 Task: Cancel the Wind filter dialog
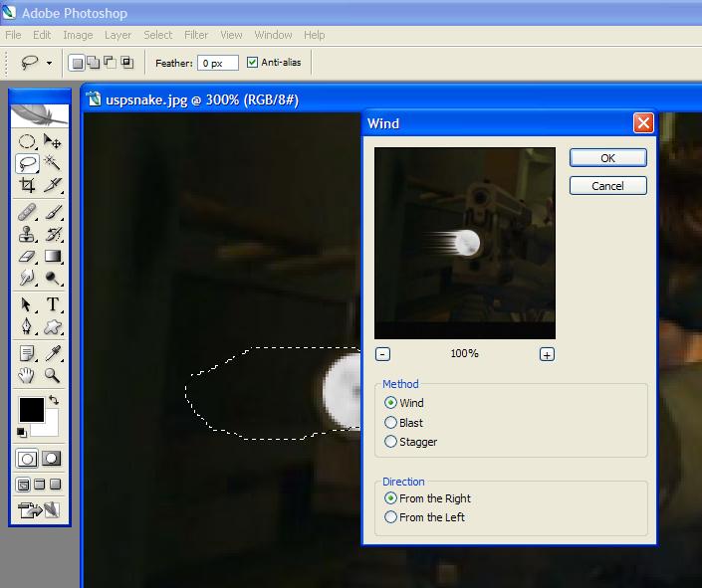pos(607,186)
